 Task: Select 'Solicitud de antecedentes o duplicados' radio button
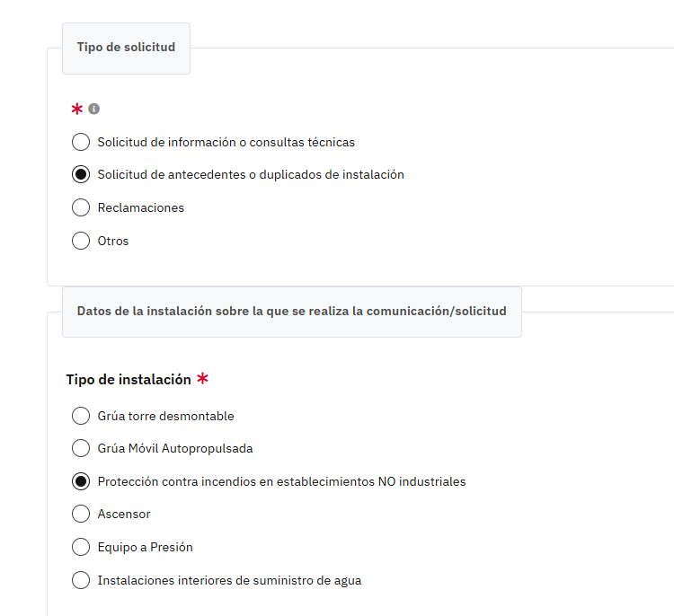tap(81, 174)
